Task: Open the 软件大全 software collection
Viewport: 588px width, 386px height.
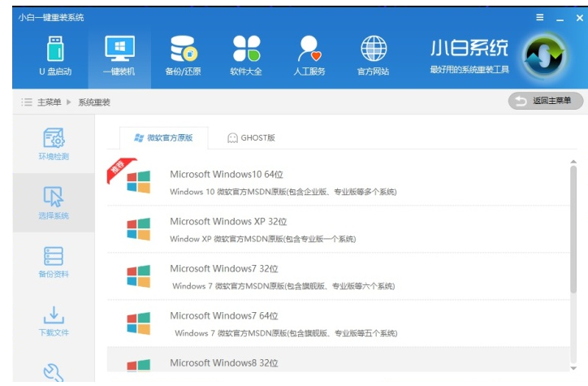Action: [246, 55]
